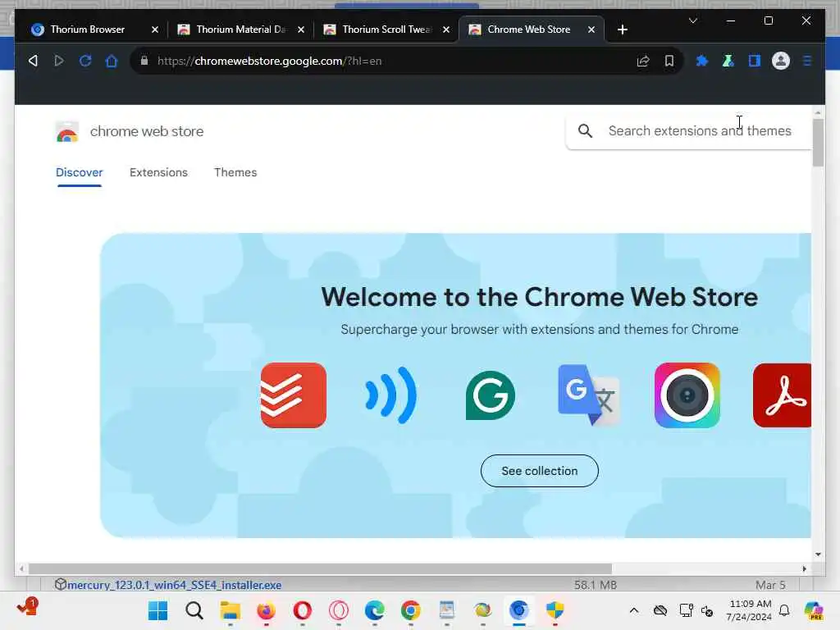
Task: Go back with the browser back arrow
Action: 33,61
